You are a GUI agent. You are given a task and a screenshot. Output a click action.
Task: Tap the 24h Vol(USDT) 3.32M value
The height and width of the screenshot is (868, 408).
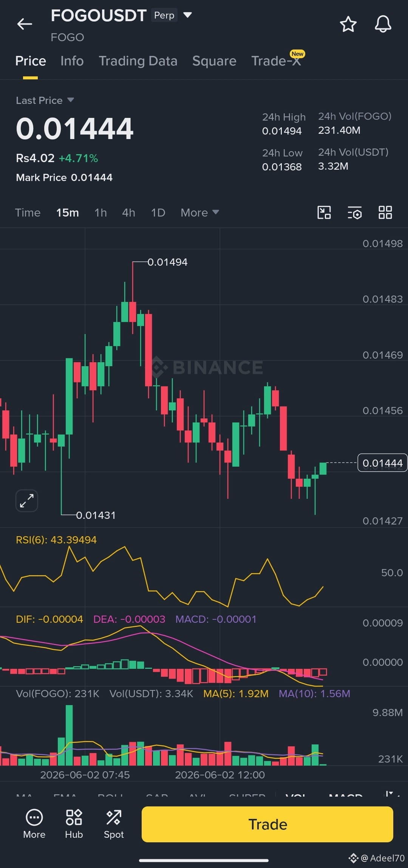tap(333, 166)
